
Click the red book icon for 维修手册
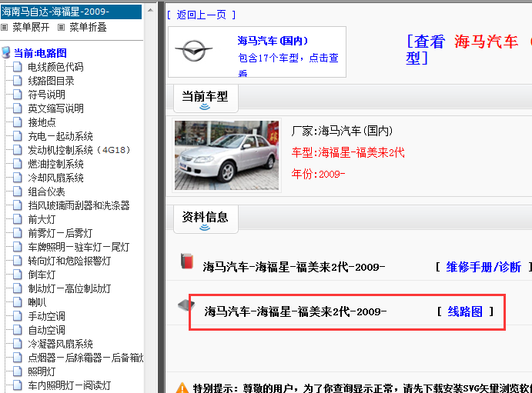[x=186, y=261]
